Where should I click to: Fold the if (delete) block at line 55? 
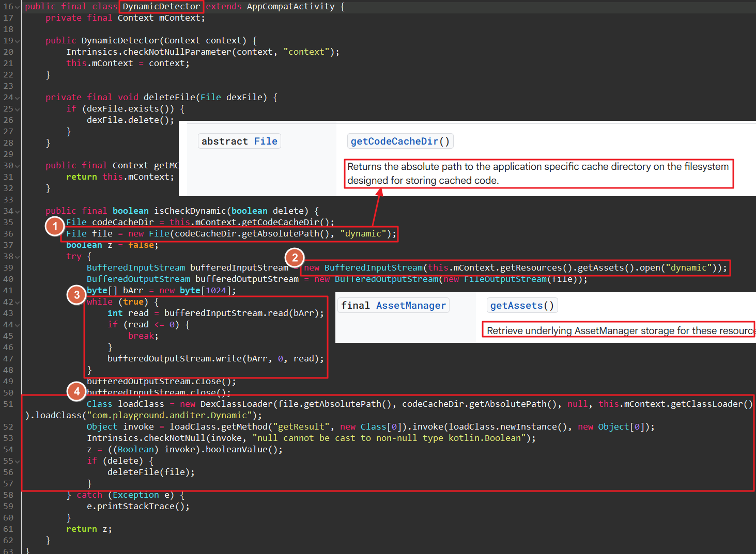[18, 462]
